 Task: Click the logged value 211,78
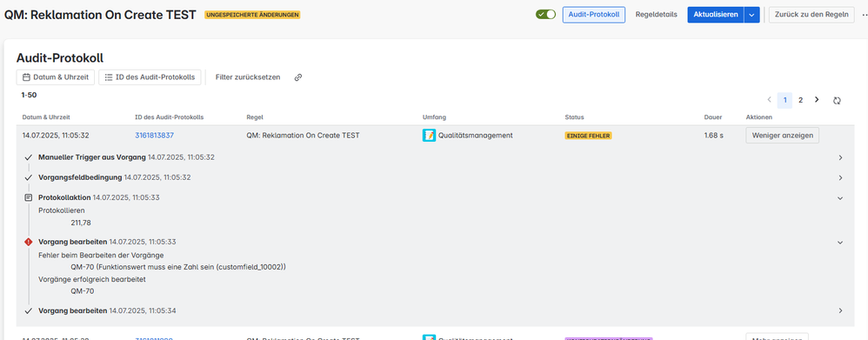(x=81, y=223)
